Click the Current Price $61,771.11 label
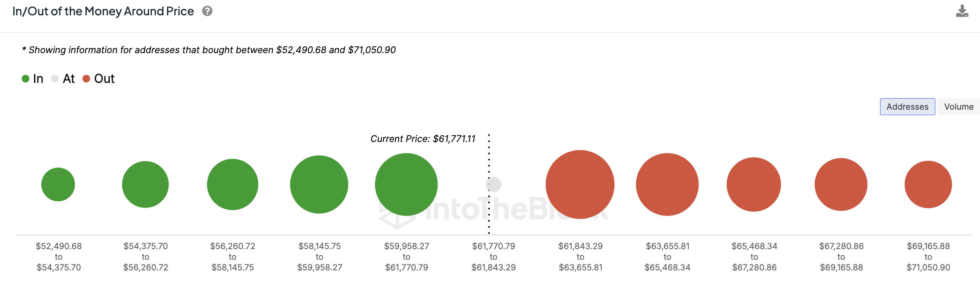The width and height of the screenshot is (980, 284). [423, 139]
